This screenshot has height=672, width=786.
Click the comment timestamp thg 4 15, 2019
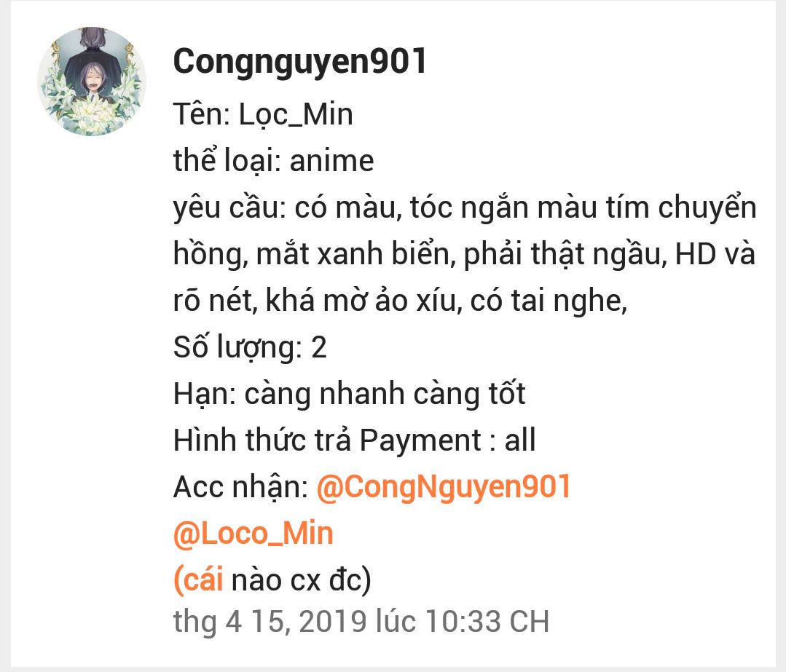coord(361,621)
